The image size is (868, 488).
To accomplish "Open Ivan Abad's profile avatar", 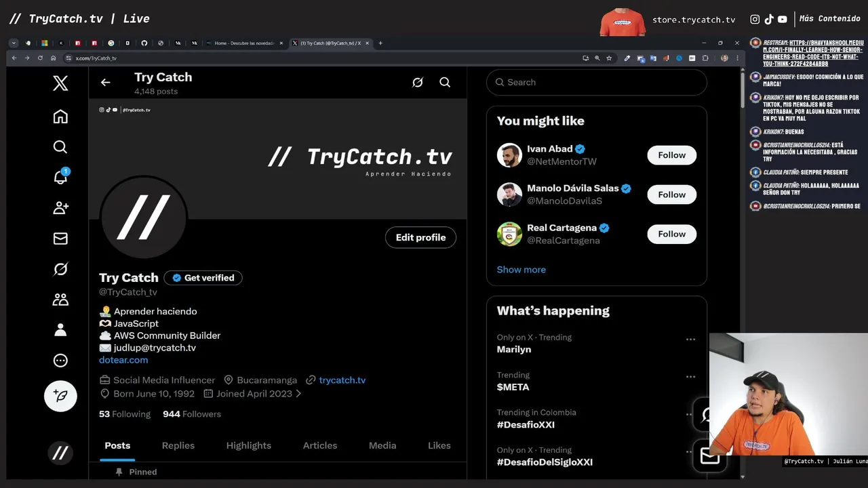I will click(509, 155).
